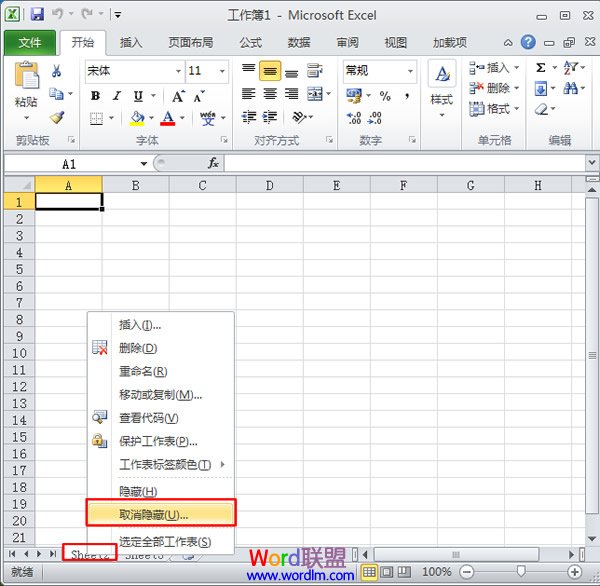The image size is (600, 586).
Task: Open the 插入 ribbon tab
Action: pos(131,43)
